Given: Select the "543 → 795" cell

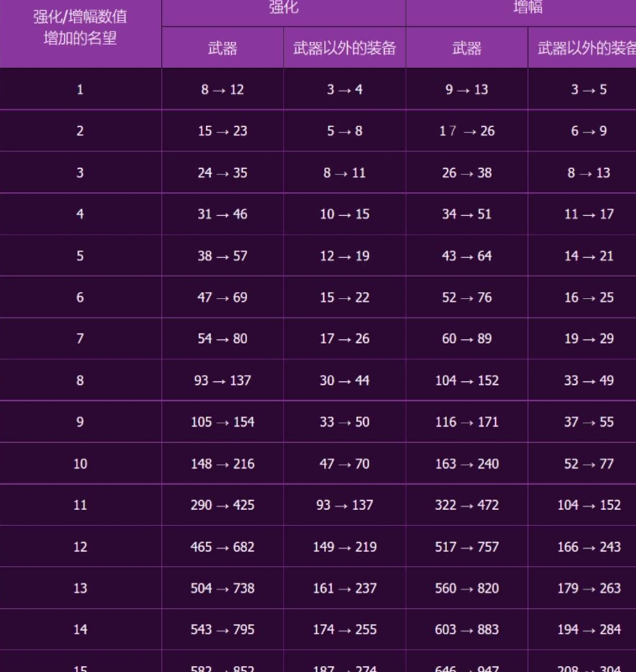Looking at the screenshot, I should click(223, 629).
